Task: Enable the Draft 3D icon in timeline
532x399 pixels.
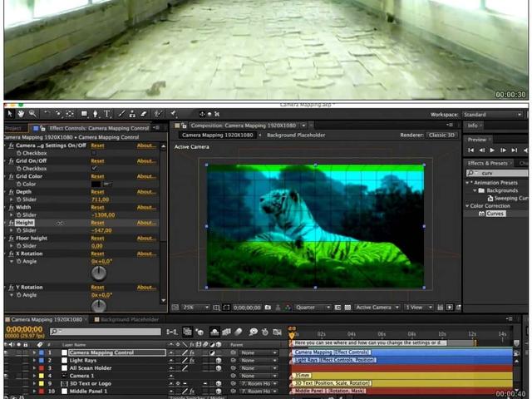Action: (200, 332)
